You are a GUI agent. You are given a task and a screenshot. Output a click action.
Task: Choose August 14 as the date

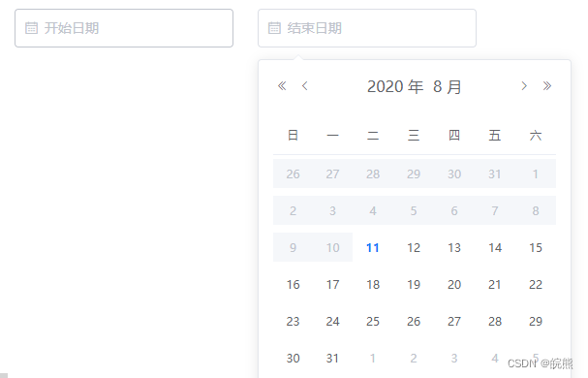(495, 248)
